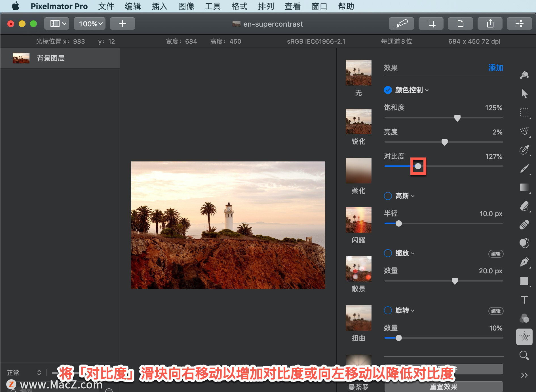This screenshot has width=536, height=392.
Task: Select the 背景图层 layer row
Action: click(60, 58)
